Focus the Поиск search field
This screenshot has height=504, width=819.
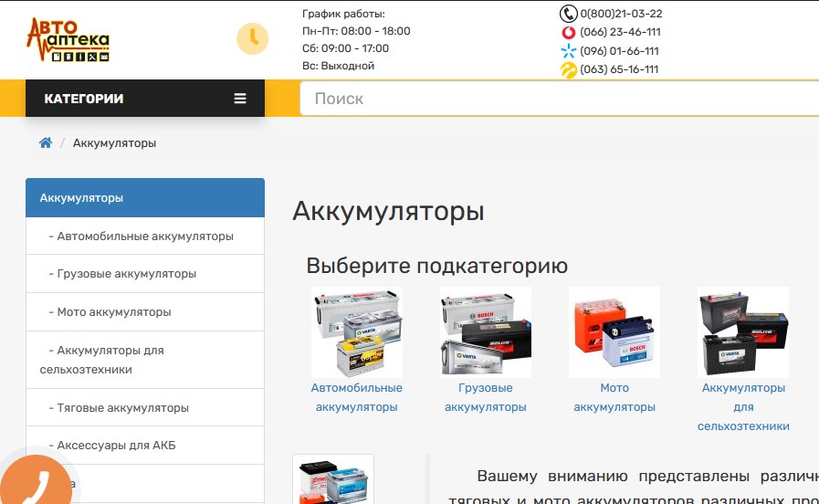[560, 99]
